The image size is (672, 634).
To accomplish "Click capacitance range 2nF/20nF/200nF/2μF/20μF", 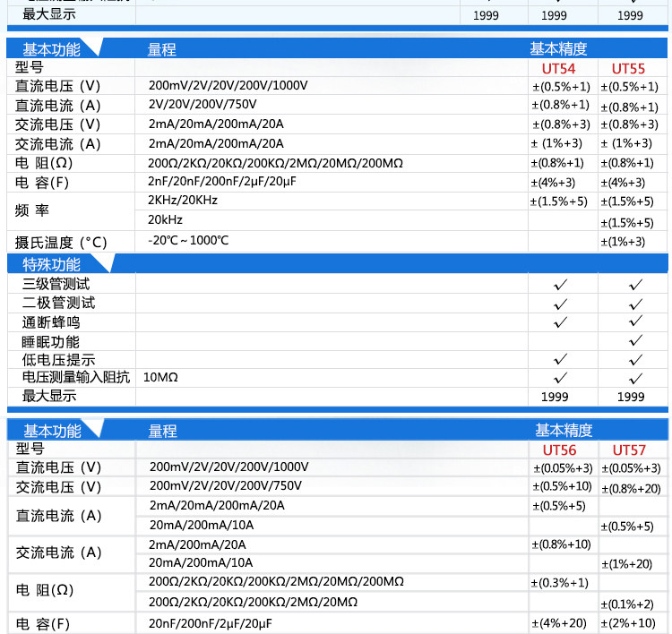I will click(x=222, y=182).
